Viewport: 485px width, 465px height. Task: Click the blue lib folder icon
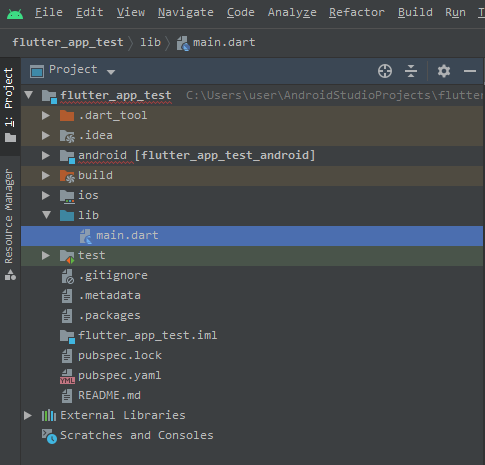coord(67,215)
